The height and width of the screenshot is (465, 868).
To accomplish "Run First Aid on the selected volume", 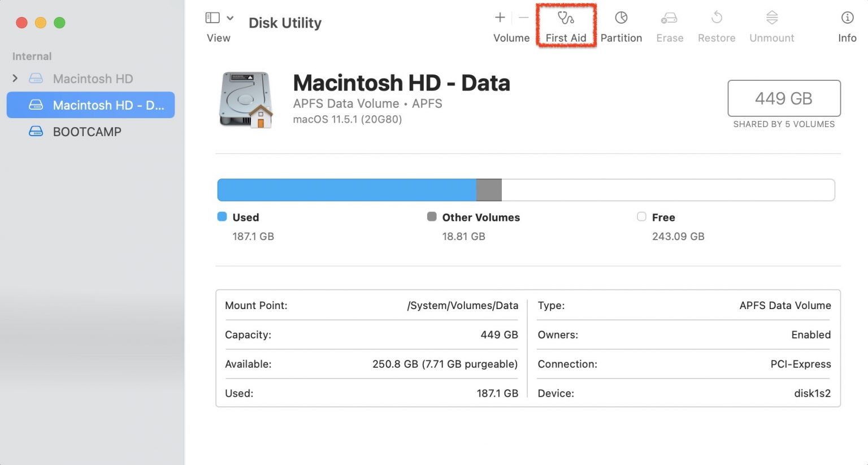I will 566,25.
